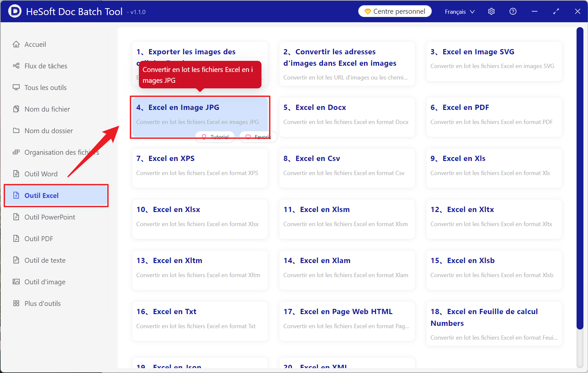Open Flux de tâches in sidebar
Image resolution: width=588 pixels, height=373 pixels.
pyautogui.click(x=56, y=66)
